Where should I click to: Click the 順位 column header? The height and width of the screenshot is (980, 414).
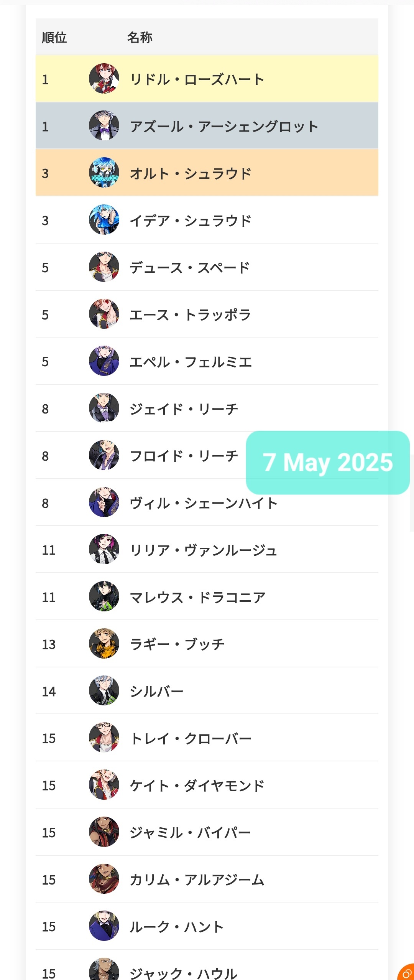click(x=54, y=38)
